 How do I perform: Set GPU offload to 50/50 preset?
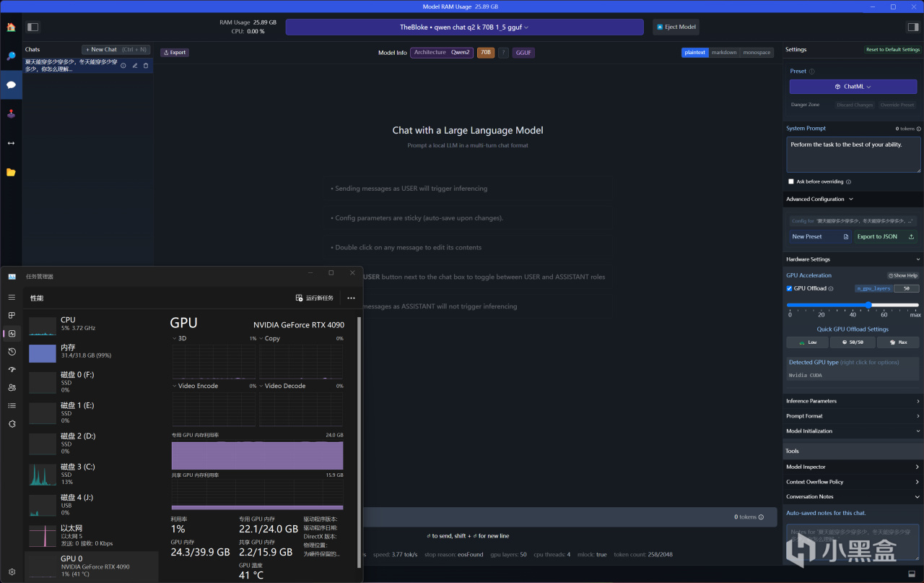pos(853,342)
